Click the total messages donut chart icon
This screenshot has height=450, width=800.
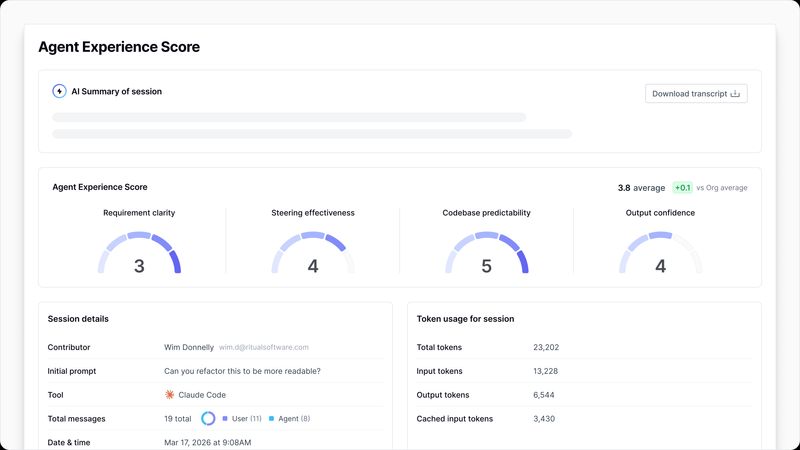tap(208, 419)
